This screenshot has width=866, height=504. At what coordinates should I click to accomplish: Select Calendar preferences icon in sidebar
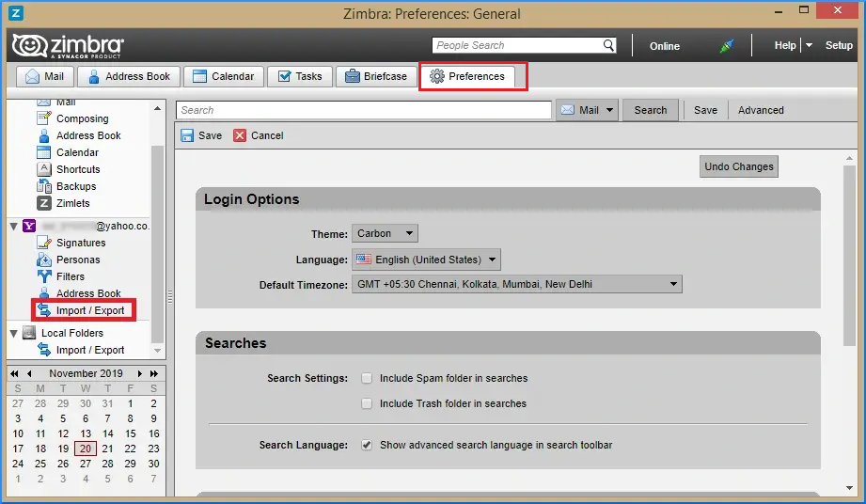[43, 152]
